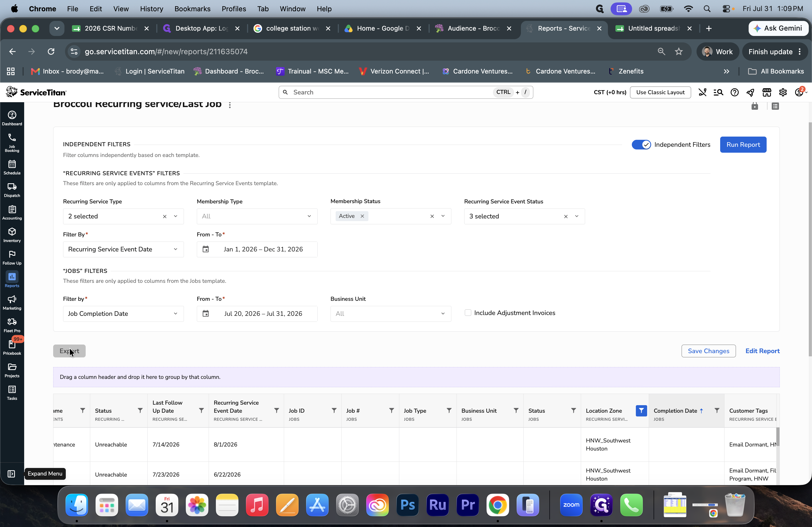The width and height of the screenshot is (812, 527).
Task: Clear Recurring Service Event Status selection
Action: click(x=566, y=217)
